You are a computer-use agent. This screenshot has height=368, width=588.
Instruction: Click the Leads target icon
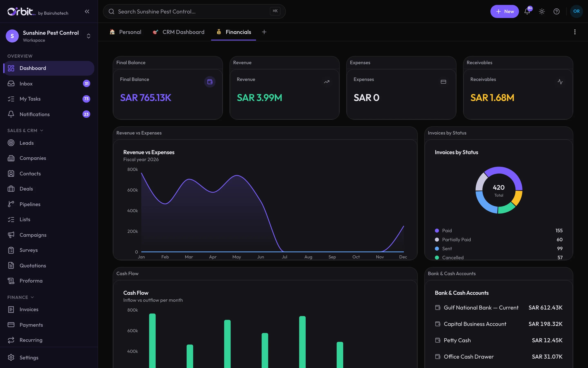11,143
